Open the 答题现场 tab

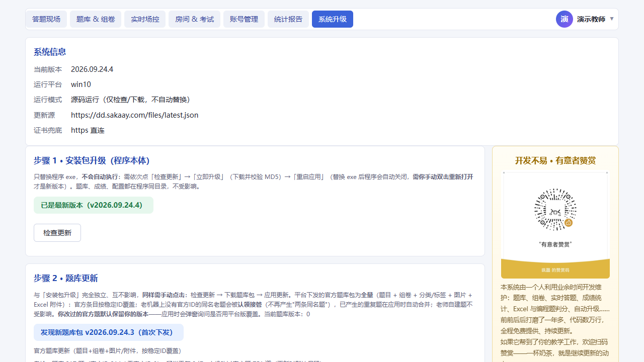pos(46,19)
